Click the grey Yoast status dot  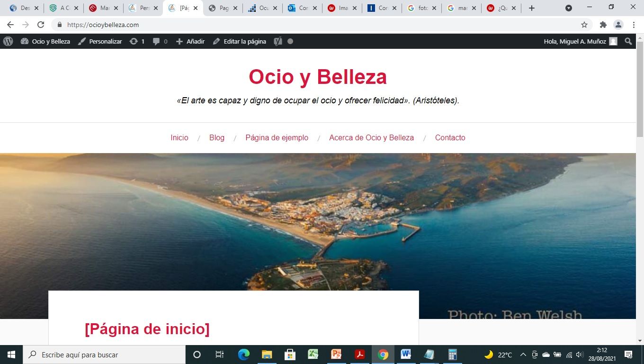[290, 41]
